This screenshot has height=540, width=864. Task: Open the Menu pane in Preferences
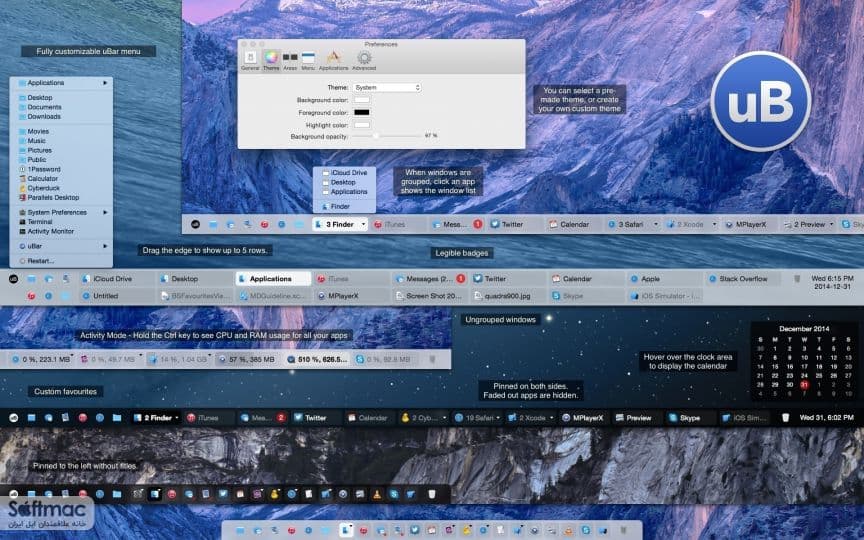[x=308, y=61]
